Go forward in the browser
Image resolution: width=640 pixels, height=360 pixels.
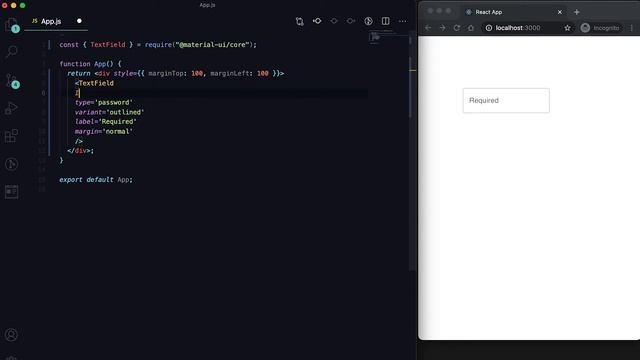(442, 28)
